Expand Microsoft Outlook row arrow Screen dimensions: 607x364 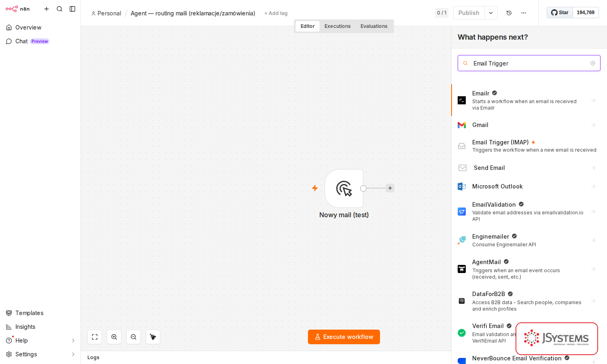tap(593, 186)
